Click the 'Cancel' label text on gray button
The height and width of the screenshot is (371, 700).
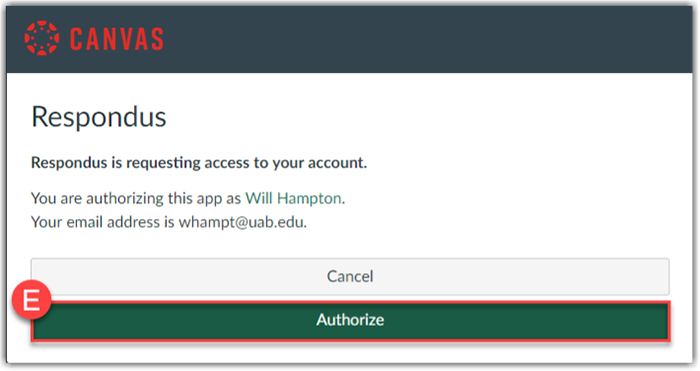pos(350,276)
